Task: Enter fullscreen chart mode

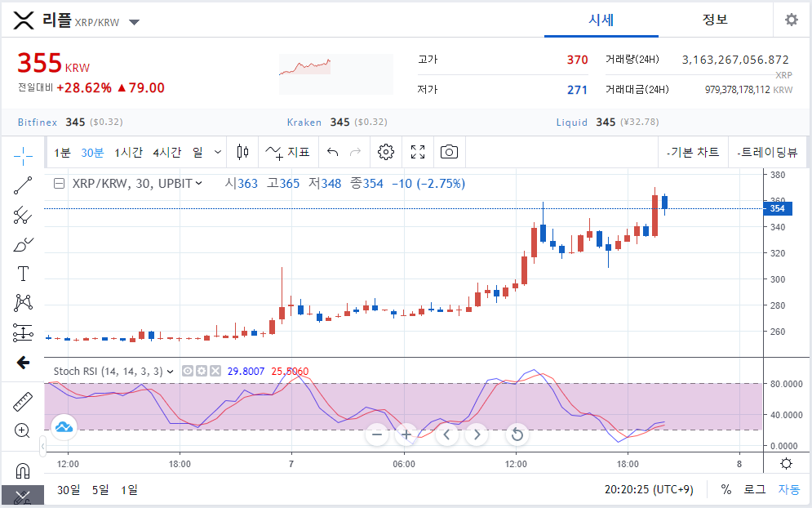Action: click(x=417, y=152)
